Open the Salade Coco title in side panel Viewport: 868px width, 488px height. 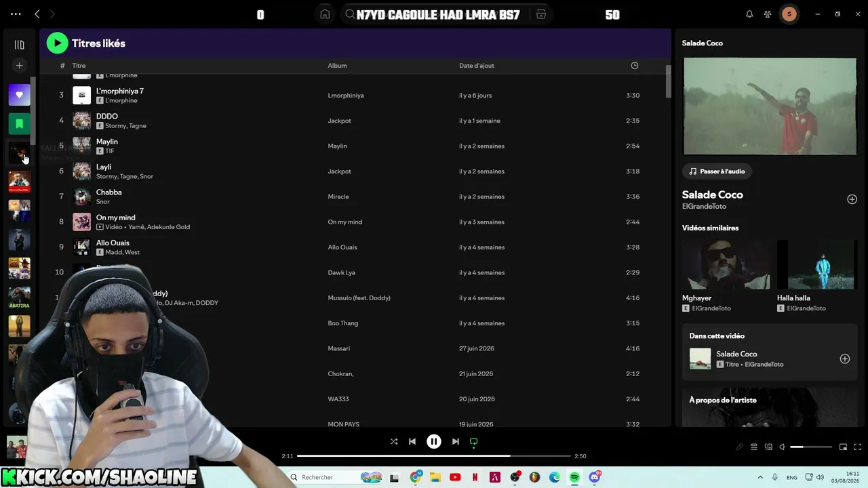point(713,195)
